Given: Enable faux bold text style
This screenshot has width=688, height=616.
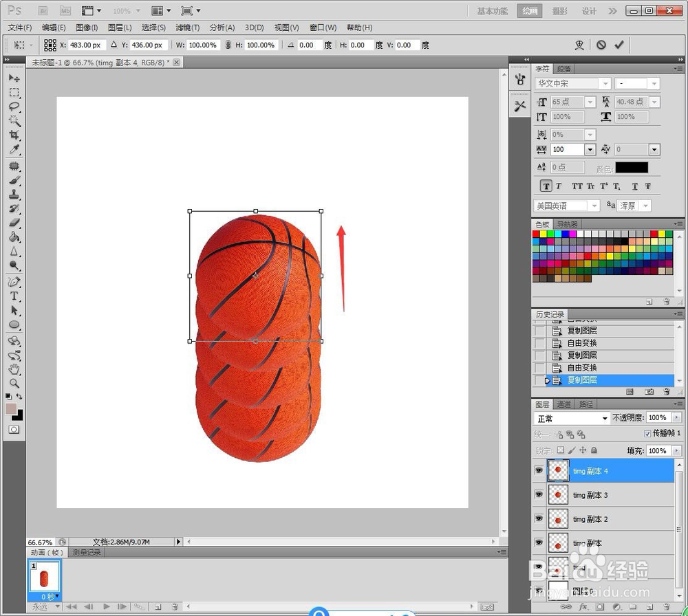Looking at the screenshot, I should [546, 186].
